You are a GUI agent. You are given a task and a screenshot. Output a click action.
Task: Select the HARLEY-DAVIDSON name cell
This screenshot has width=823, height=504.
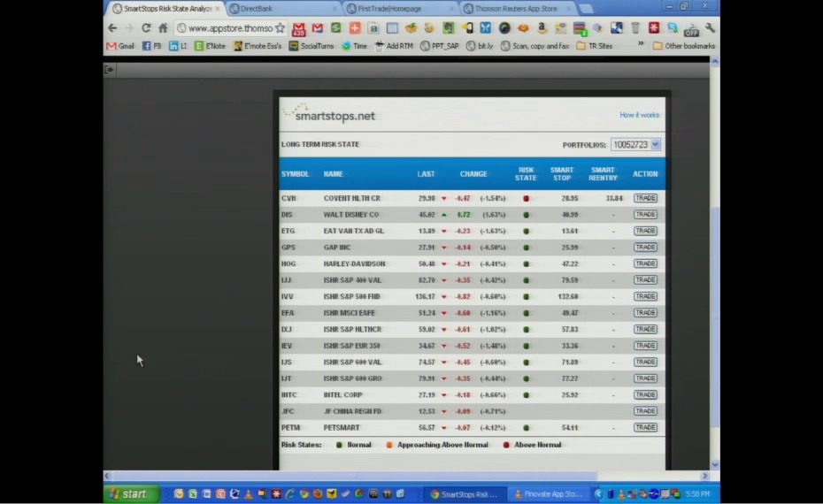pyautogui.click(x=354, y=263)
